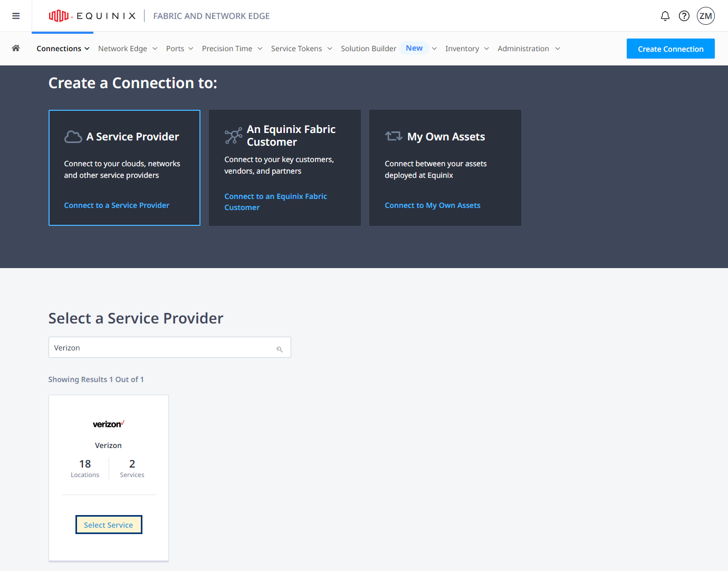The image size is (728, 571).
Task: Go to the home icon
Action: coord(16,48)
